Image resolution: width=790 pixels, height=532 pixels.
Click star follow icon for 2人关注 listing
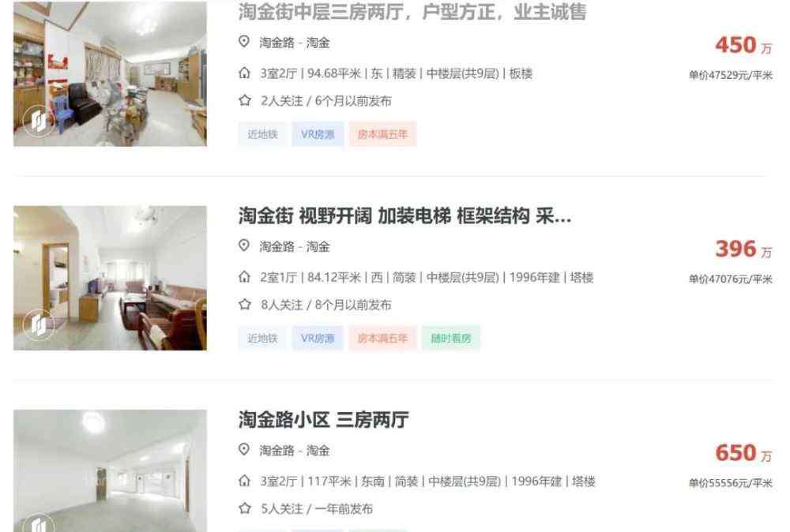pos(245,101)
